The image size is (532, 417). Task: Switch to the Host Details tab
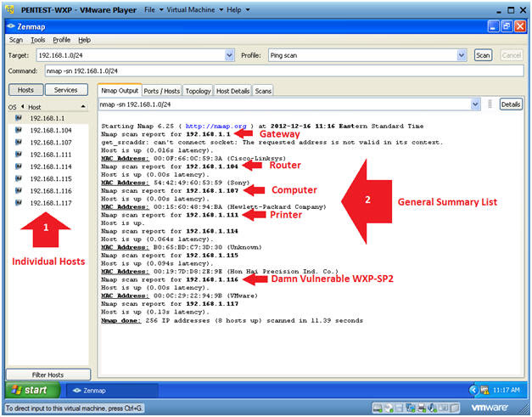pos(232,91)
